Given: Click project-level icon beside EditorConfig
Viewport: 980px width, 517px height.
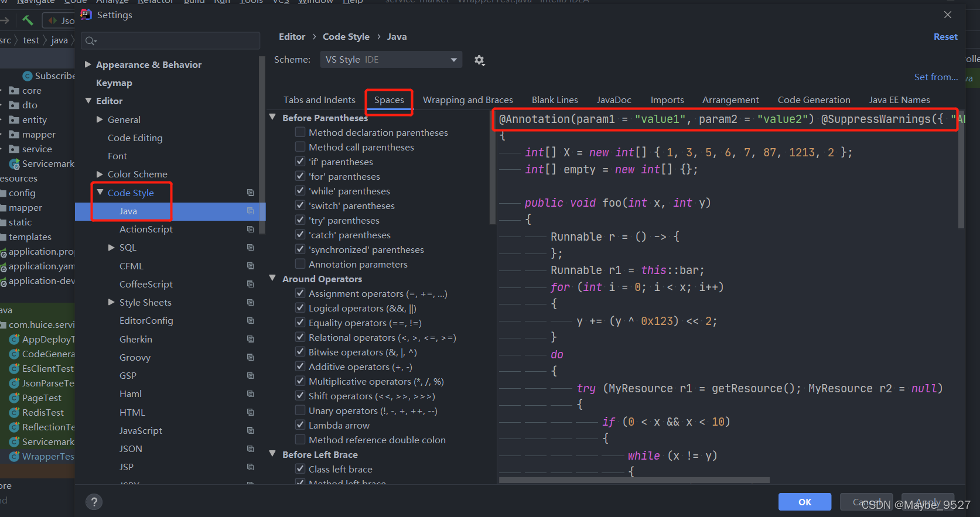Looking at the screenshot, I should [250, 321].
